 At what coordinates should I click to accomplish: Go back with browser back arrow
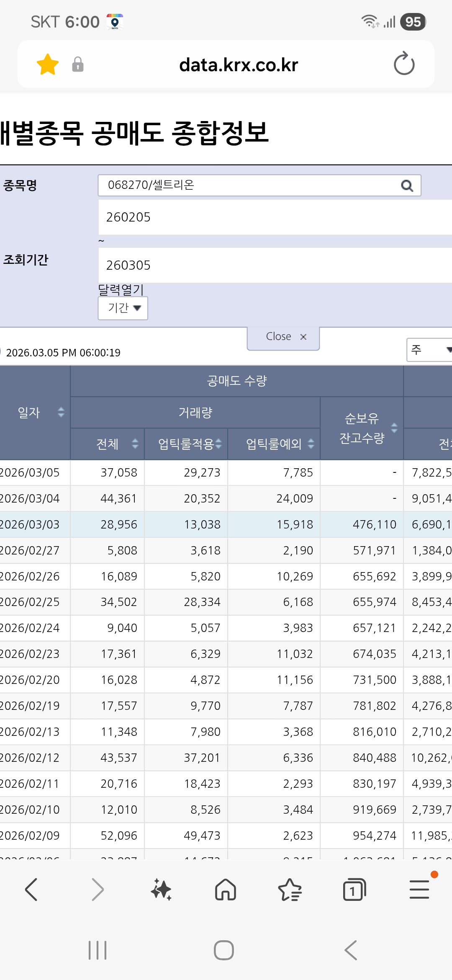click(x=32, y=890)
